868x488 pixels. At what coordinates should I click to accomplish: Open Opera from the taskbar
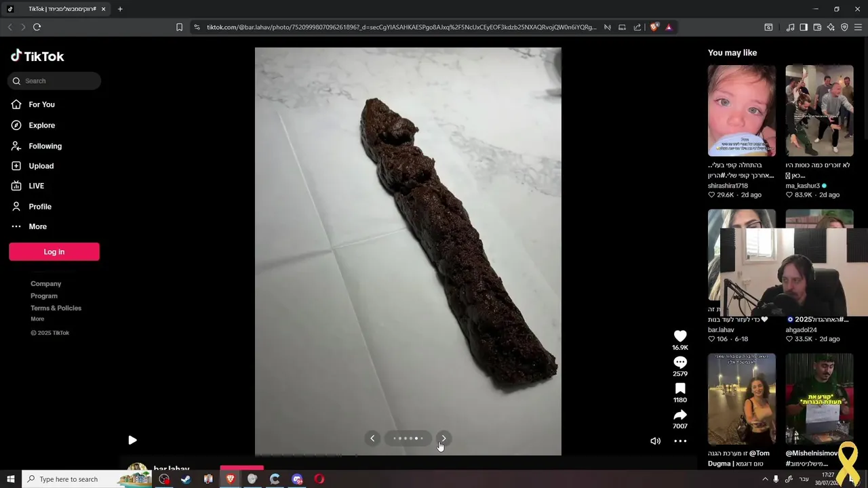pos(319,479)
